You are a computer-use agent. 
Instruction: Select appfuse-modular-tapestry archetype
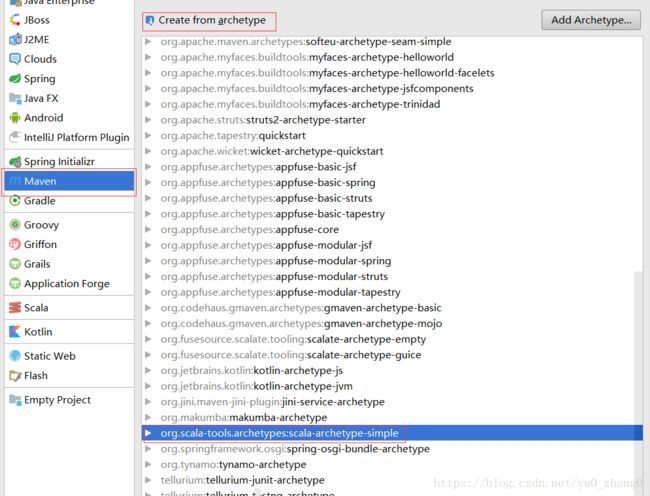[392, 292]
